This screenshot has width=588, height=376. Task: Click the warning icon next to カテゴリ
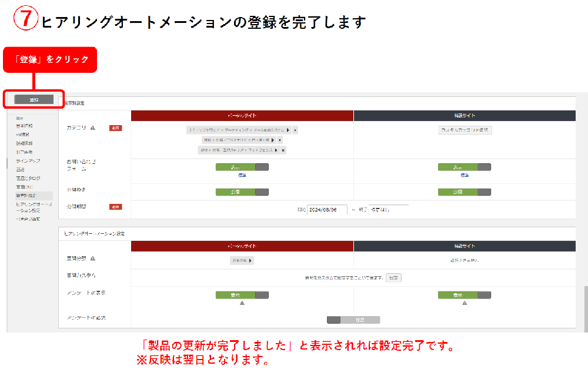93,128
